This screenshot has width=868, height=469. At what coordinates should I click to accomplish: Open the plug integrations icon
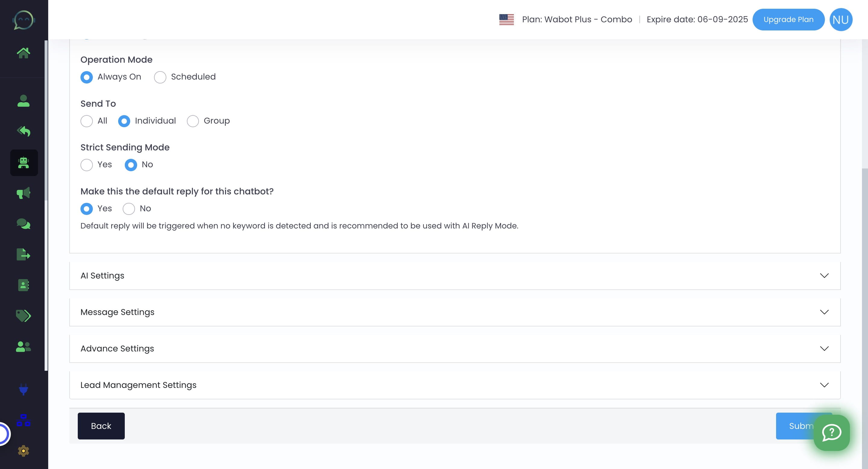click(x=24, y=389)
